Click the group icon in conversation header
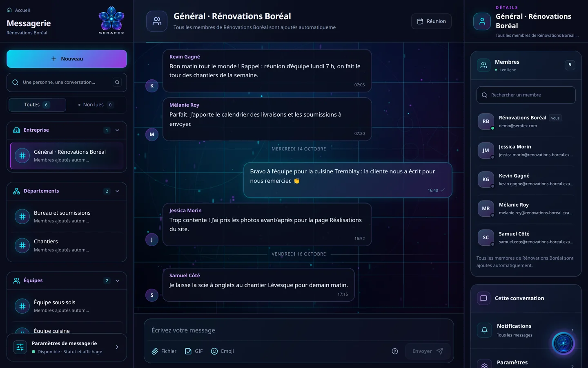 click(x=157, y=21)
